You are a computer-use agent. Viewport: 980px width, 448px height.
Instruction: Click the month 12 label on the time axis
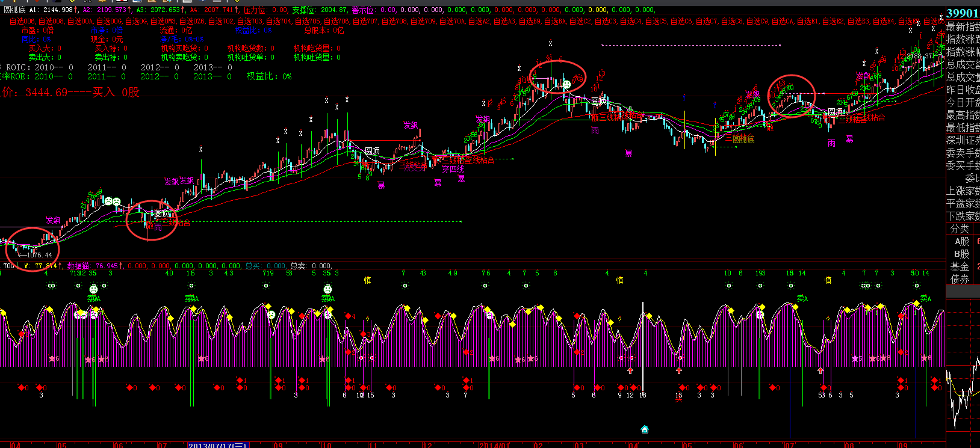click(x=427, y=445)
